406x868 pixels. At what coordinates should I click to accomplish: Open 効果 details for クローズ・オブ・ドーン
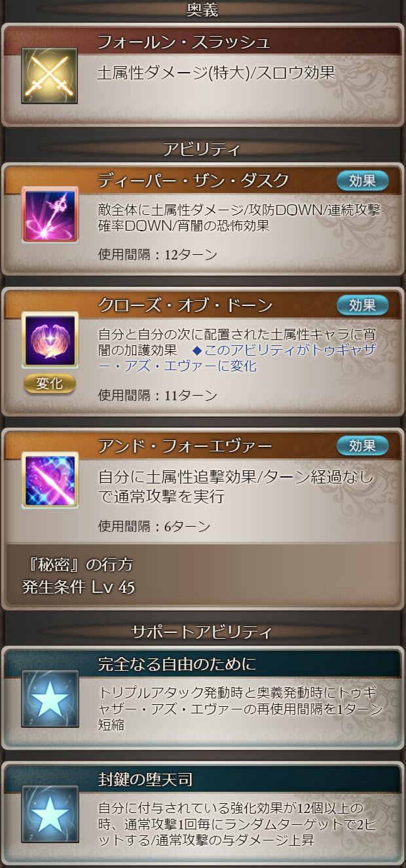tap(363, 305)
